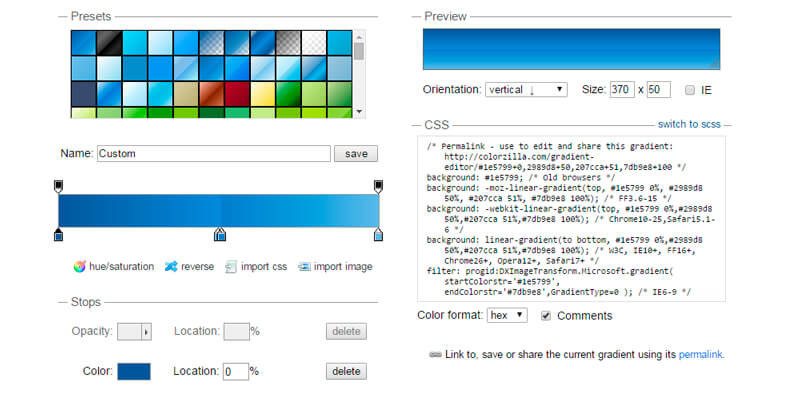The image size is (800, 400).
Task: Choose the white transparent checkered preset
Action: (313, 43)
